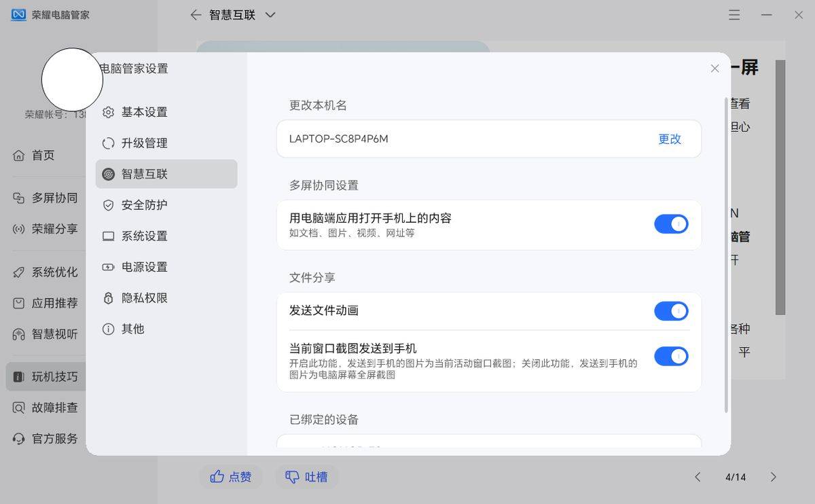
Task: Click the back arrow beside 智慧互联
Action: point(196,14)
